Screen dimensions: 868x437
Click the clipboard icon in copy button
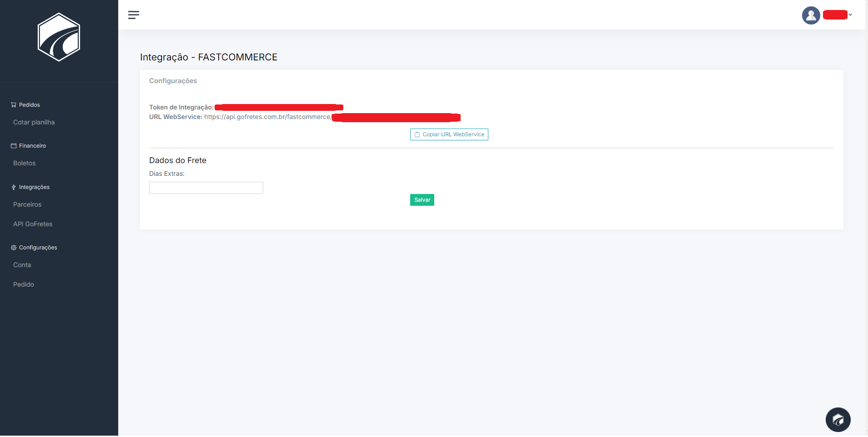pos(417,134)
